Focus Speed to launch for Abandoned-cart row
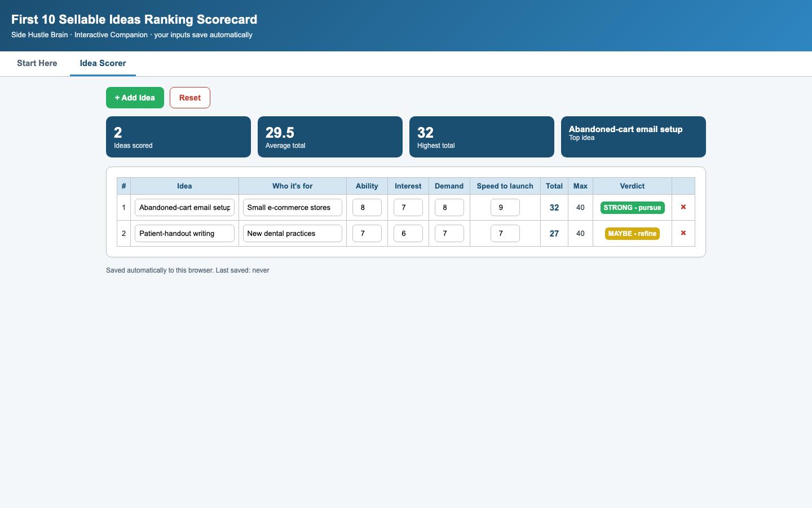The image size is (812, 508). click(505, 207)
